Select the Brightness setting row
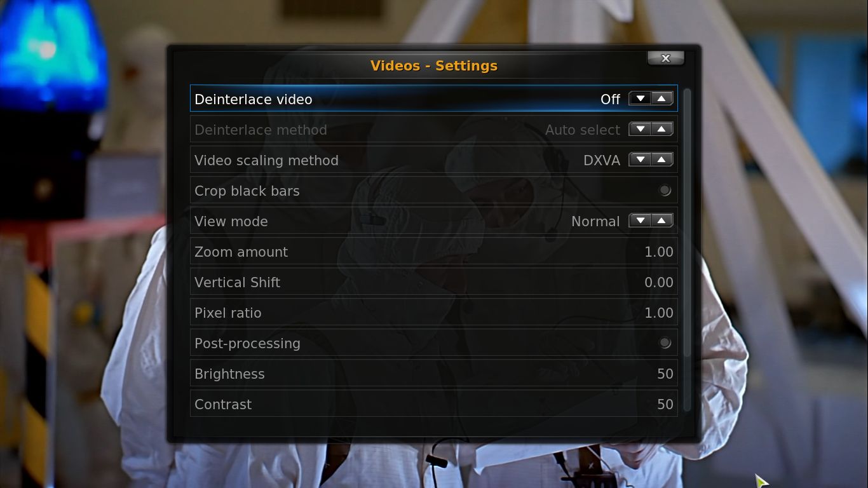The height and width of the screenshot is (488, 868). [434, 374]
